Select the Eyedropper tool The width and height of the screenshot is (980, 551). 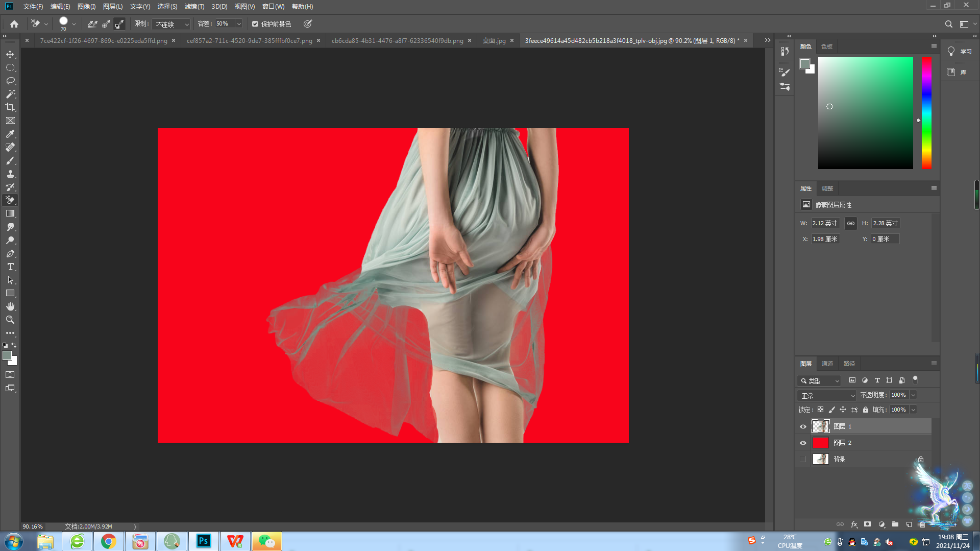coord(10,134)
